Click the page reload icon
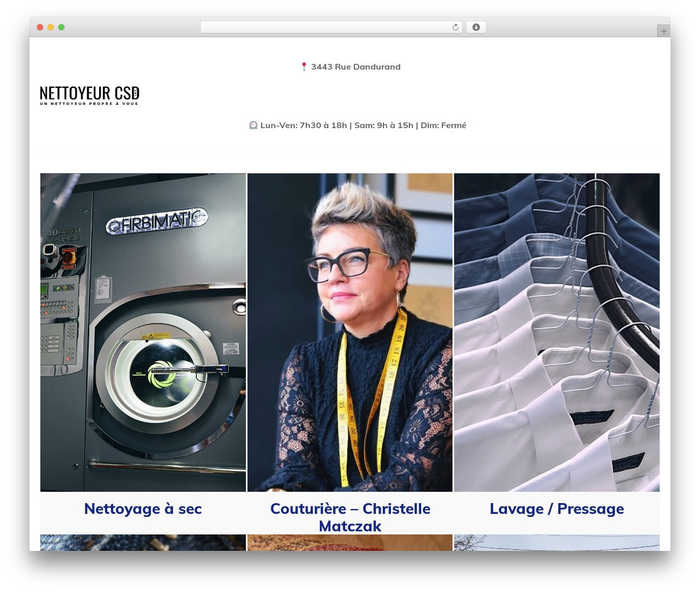The image size is (700, 593). 456,27
